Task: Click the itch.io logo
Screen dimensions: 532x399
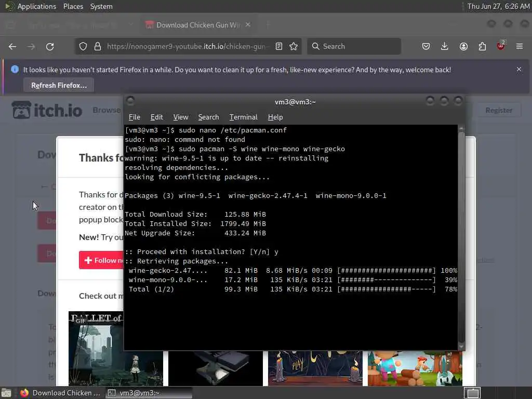Action: [47, 110]
